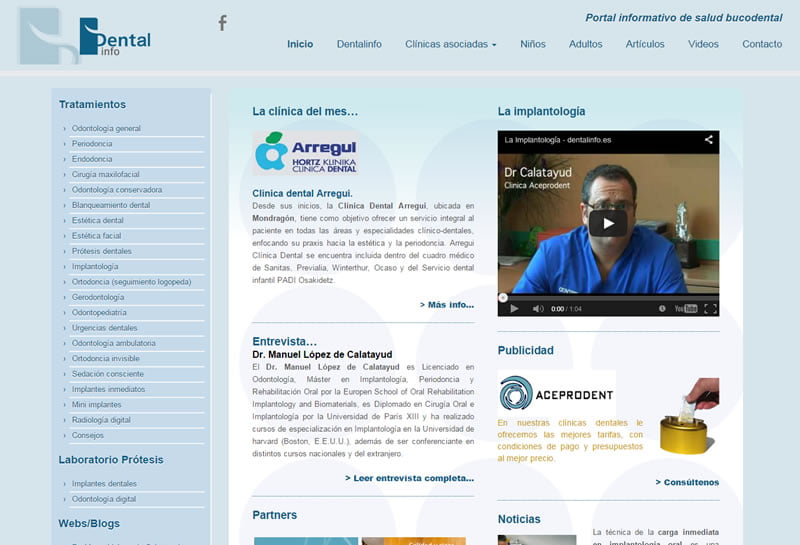
Task: Open the watch later clock icon in player
Action: click(x=662, y=309)
